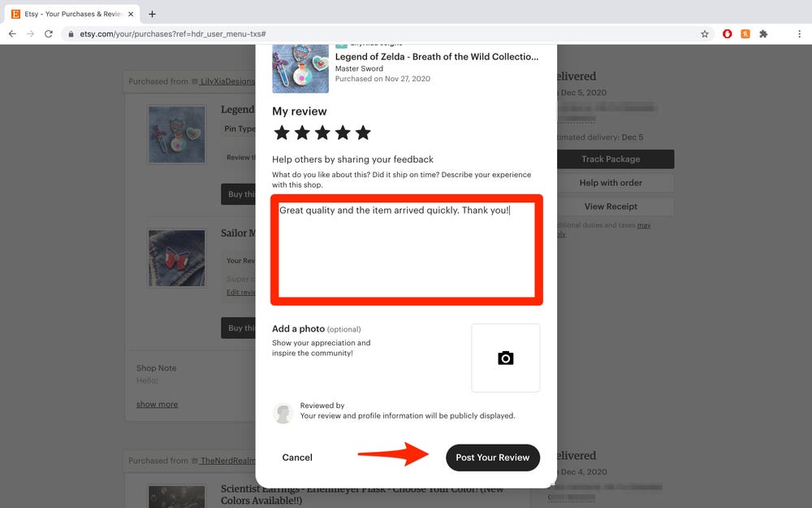Open a new browser tab
The image size is (812, 508).
pos(153,14)
